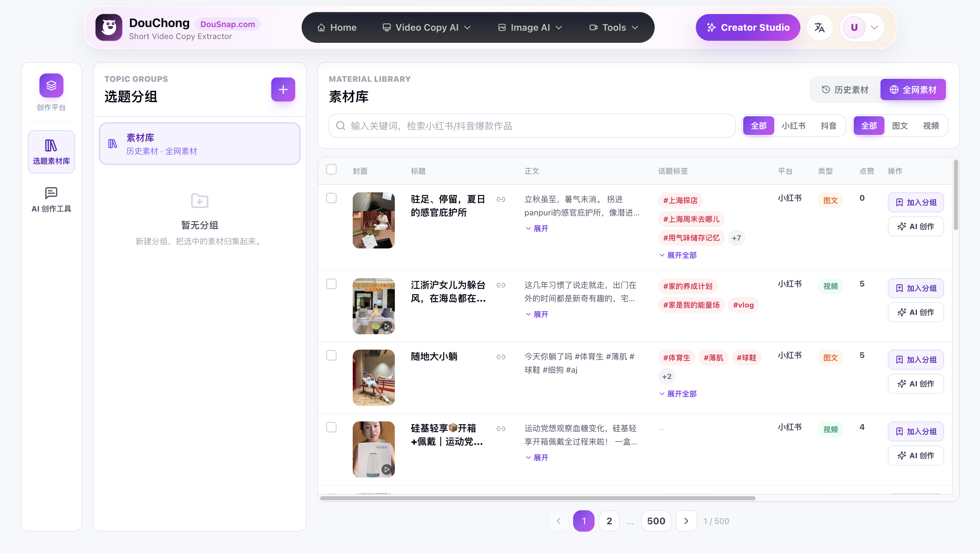The image size is (980, 553).
Task: Click the keyword search input field
Action: pos(531,126)
